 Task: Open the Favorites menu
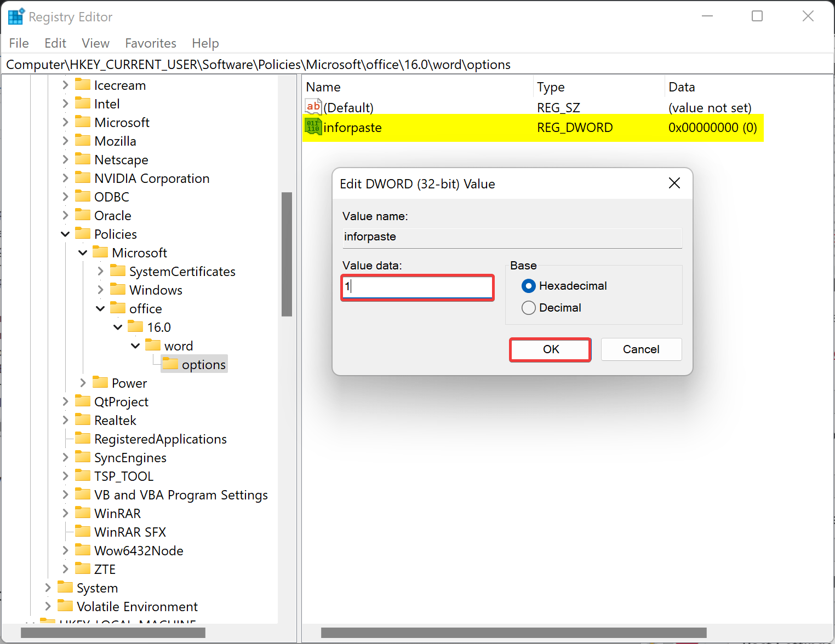tap(150, 43)
